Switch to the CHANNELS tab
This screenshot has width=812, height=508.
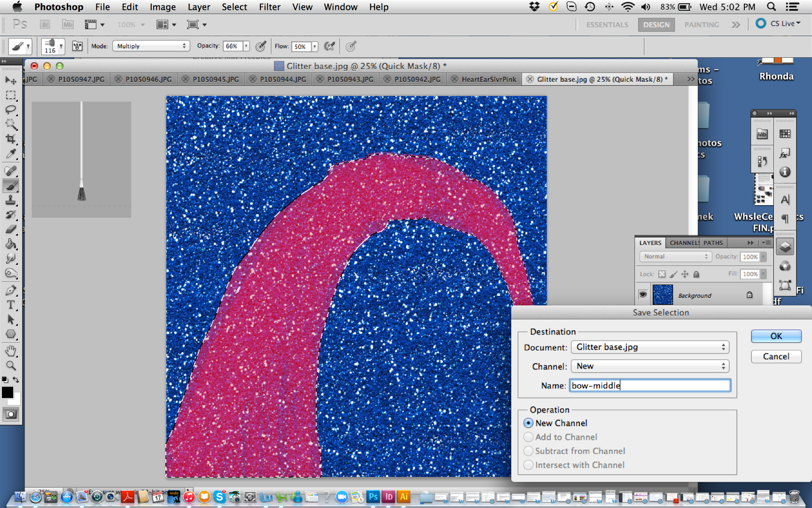pos(684,243)
